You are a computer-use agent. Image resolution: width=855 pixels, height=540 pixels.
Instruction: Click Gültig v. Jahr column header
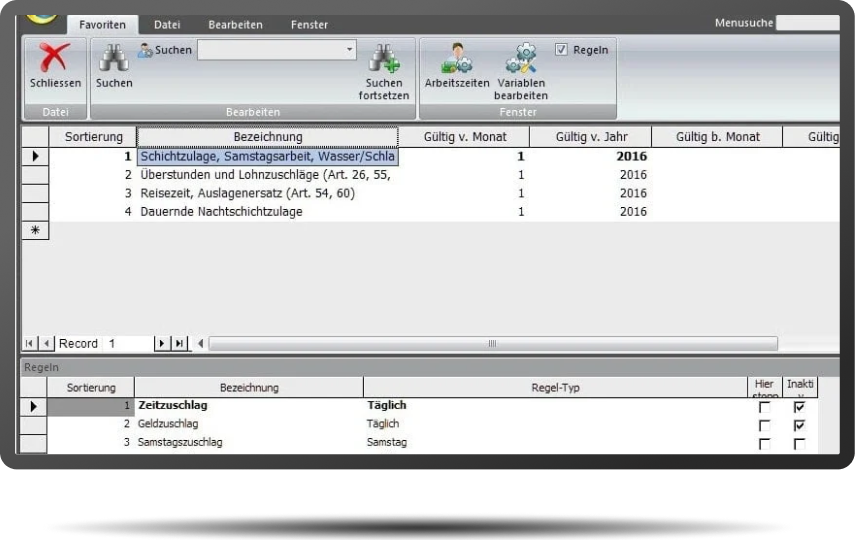click(591, 137)
